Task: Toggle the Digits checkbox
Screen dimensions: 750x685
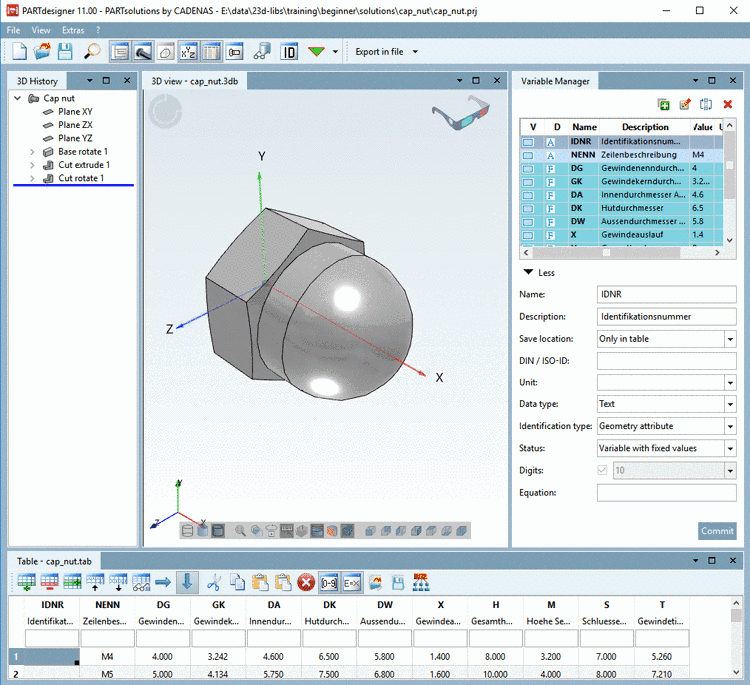Action: [602, 470]
